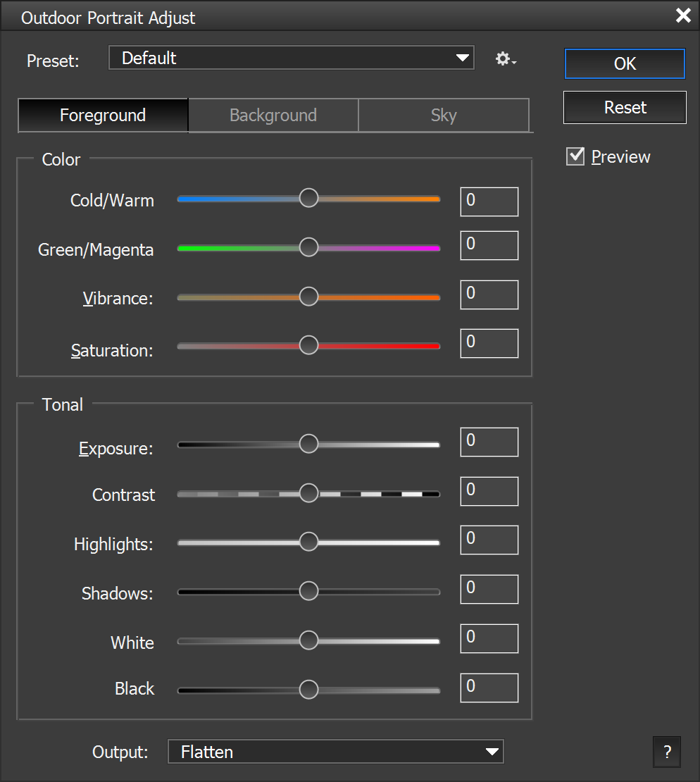This screenshot has height=782, width=700.
Task: Switch to the Sky tab
Action: coord(444,116)
